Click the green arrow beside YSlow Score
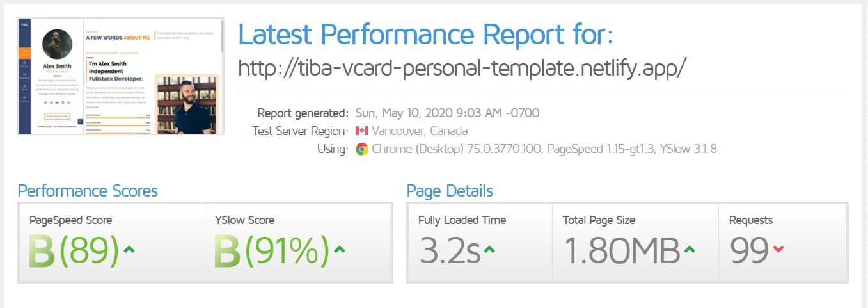Viewport: 868px width, 308px height. point(339,250)
